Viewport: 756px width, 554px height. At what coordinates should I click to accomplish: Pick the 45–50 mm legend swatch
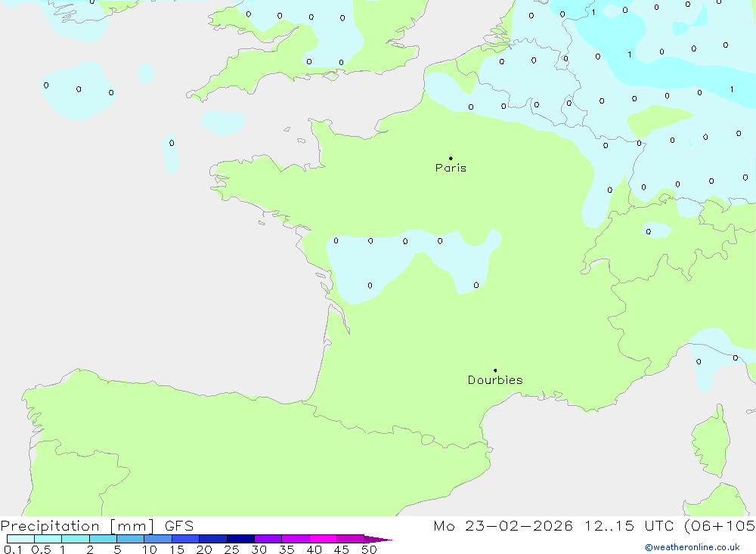pos(350,539)
